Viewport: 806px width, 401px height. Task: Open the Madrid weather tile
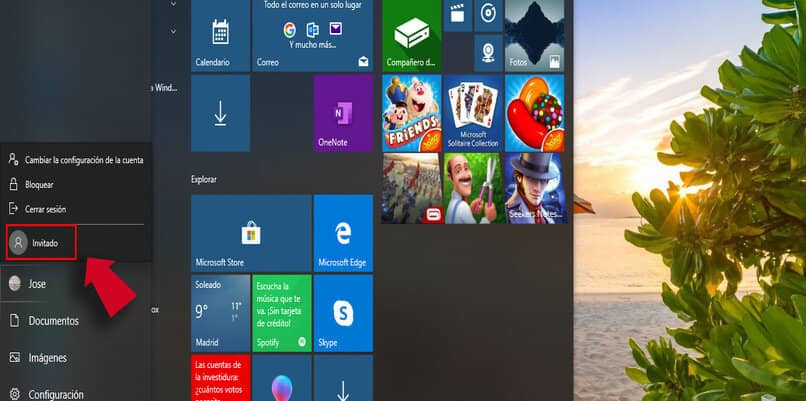[x=220, y=312]
